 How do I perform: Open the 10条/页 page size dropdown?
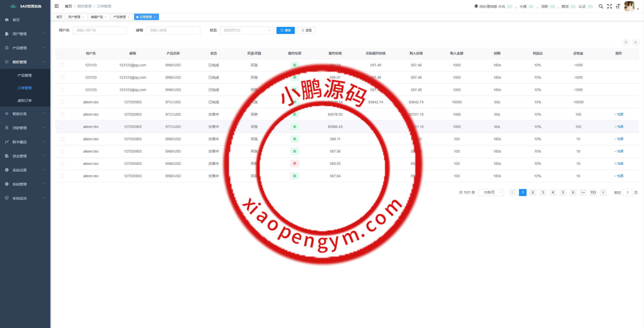491,193
